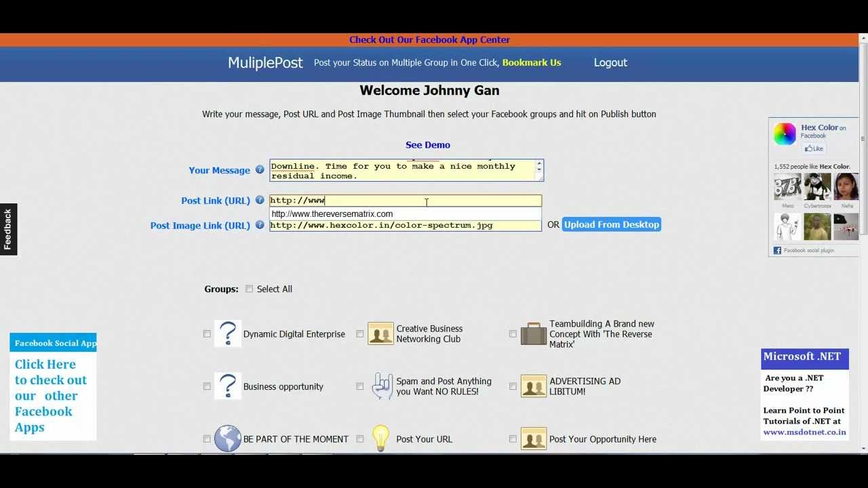
Task: Click the help icon beside Post Image Link
Action: pos(260,225)
